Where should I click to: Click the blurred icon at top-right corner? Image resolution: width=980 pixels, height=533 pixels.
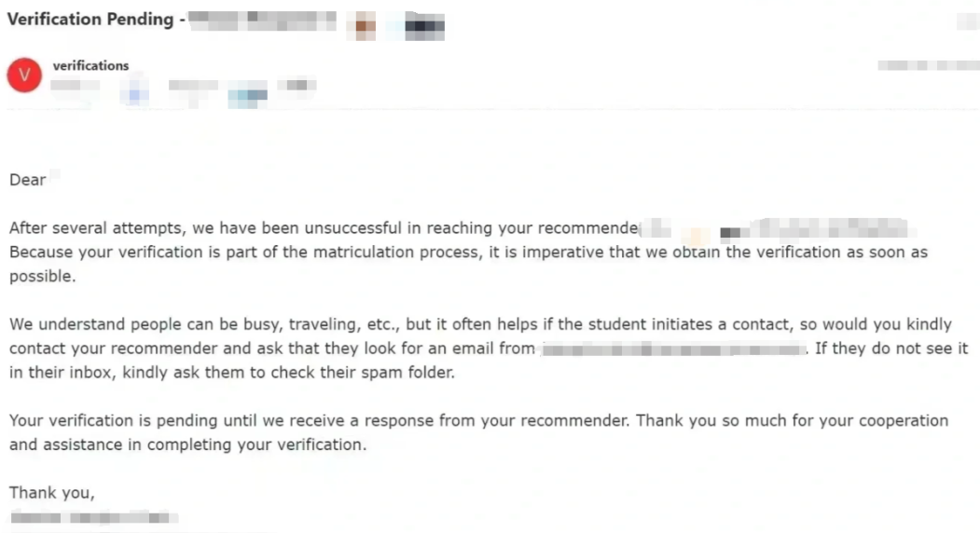click(968, 20)
